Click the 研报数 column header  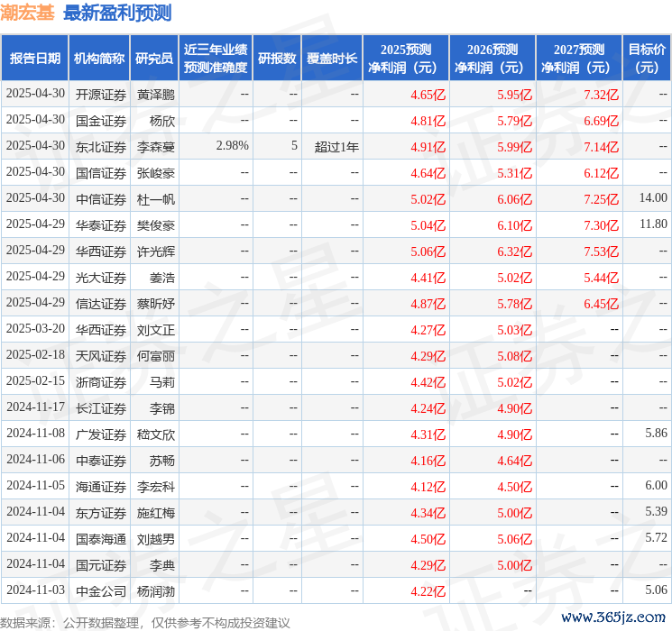coord(277,59)
